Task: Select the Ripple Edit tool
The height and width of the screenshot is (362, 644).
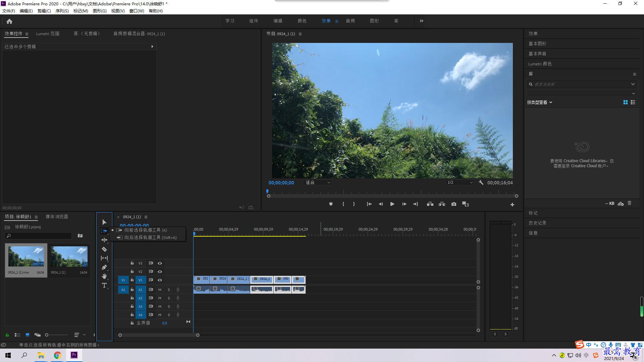Action: [x=104, y=240]
